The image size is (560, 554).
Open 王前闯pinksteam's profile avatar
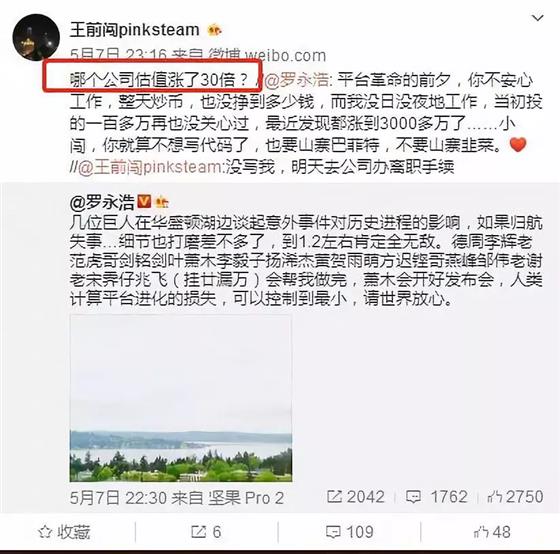tap(36, 38)
